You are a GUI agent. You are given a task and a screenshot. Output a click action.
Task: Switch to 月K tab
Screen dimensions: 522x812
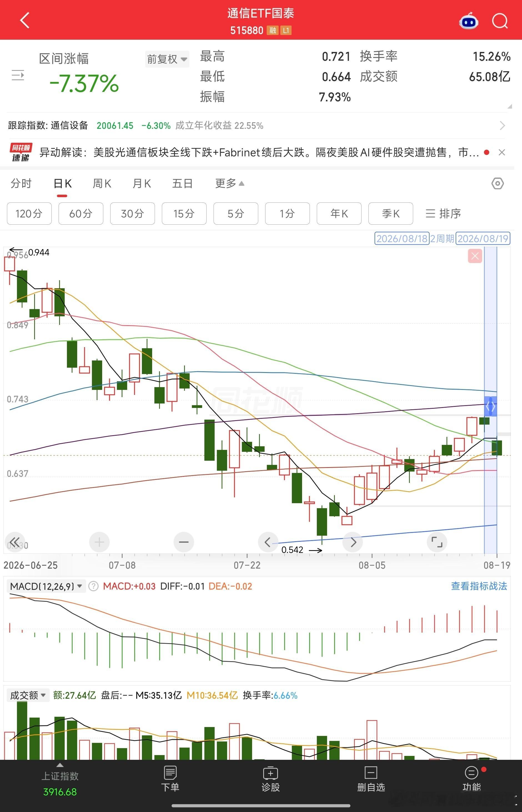point(142,184)
